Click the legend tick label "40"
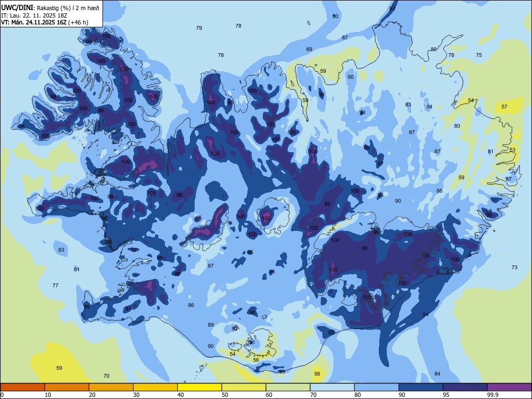Image resolution: width=532 pixels, height=399 pixels. [x=180, y=395]
